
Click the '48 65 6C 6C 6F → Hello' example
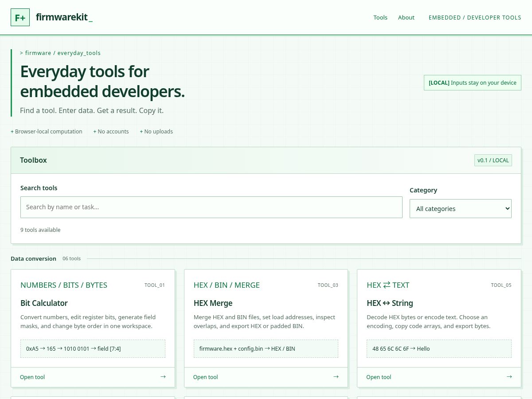439,348
